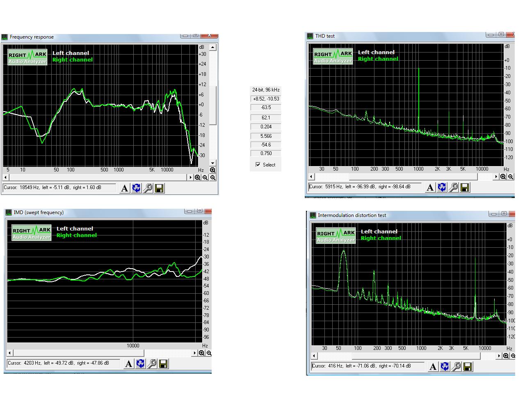This screenshot has height=420, width=525.
Task: Zoom in on the IMD swept frequency graph
Action: tap(202, 353)
